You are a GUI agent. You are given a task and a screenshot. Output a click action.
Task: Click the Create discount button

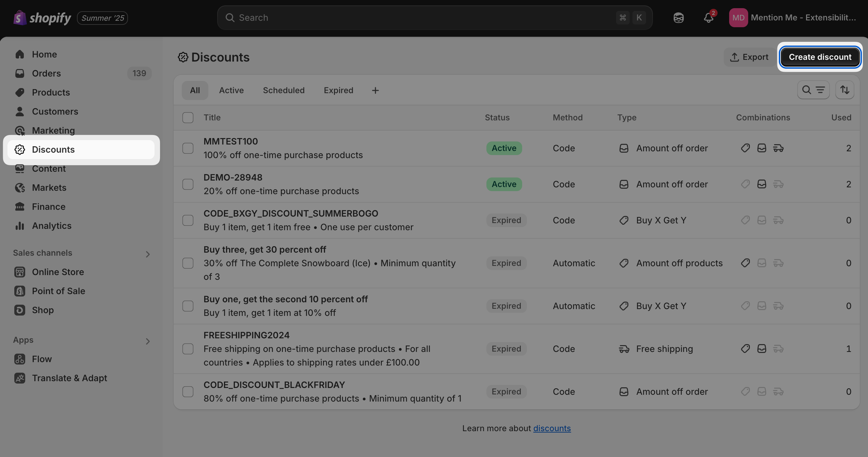pos(820,57)
